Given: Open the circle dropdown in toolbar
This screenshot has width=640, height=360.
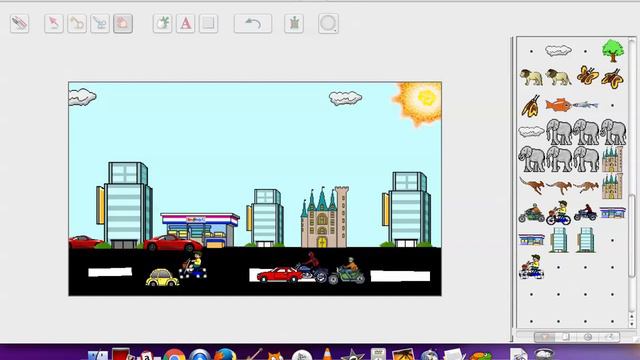Looking at the screenshot, I should tap(328, 23).
